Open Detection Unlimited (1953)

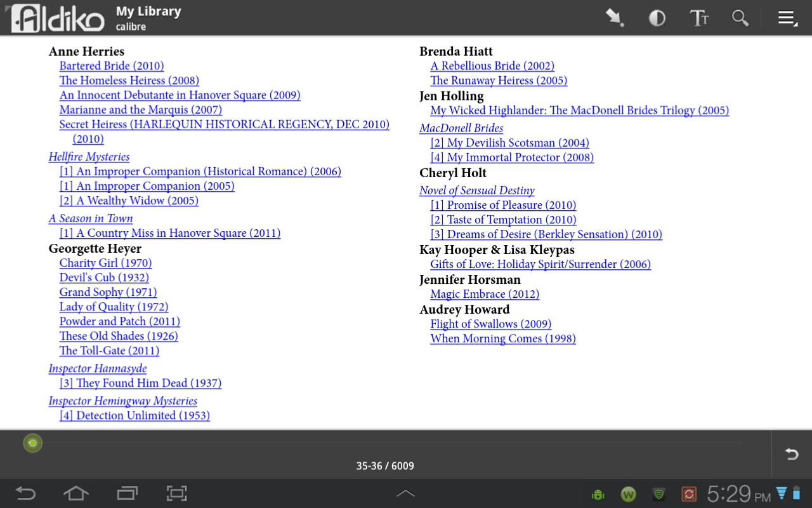pyautogui.click(x=135, y=415)
